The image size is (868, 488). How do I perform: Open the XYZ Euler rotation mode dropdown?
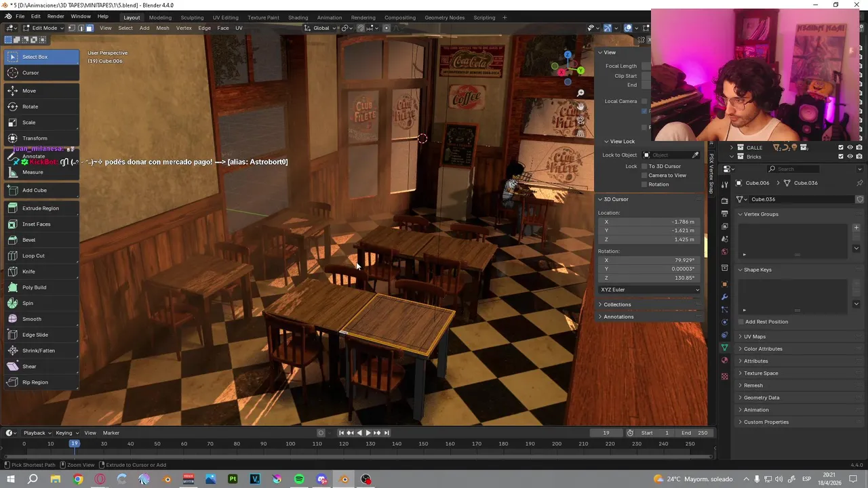click(x=650, y=289)
